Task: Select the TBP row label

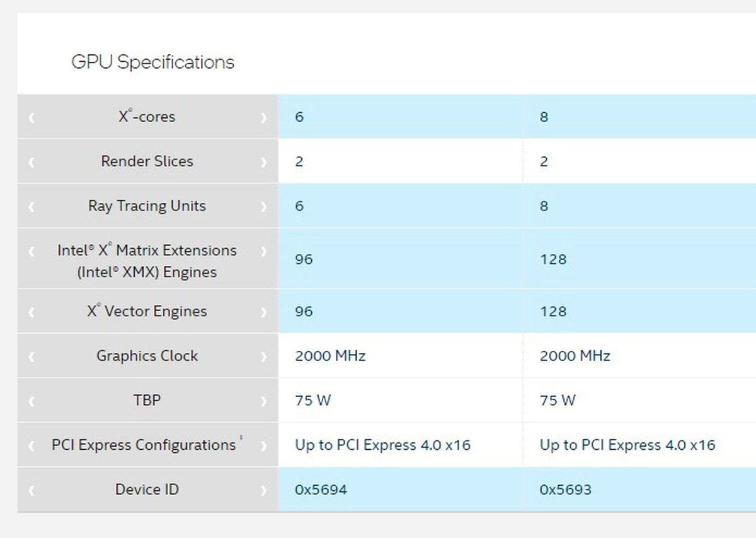Action: click(147, 400)
